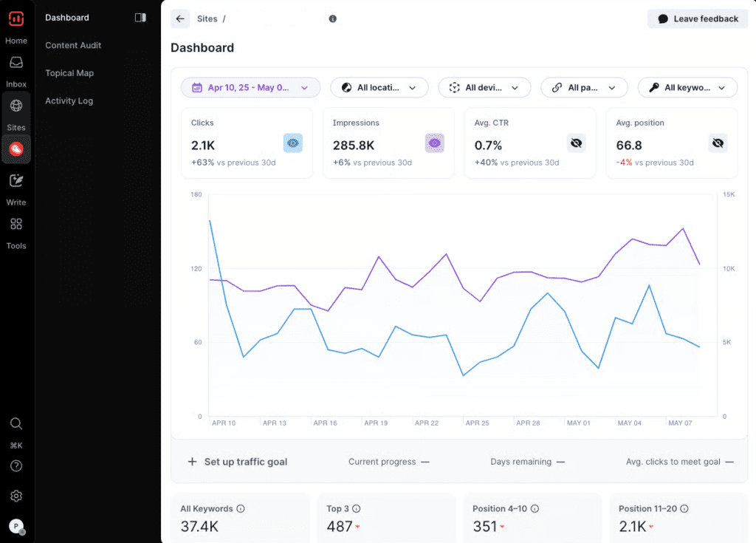Open the date range picker Apr 10 - May
Screen dimensions: 756x543
(x=250, y=87)
